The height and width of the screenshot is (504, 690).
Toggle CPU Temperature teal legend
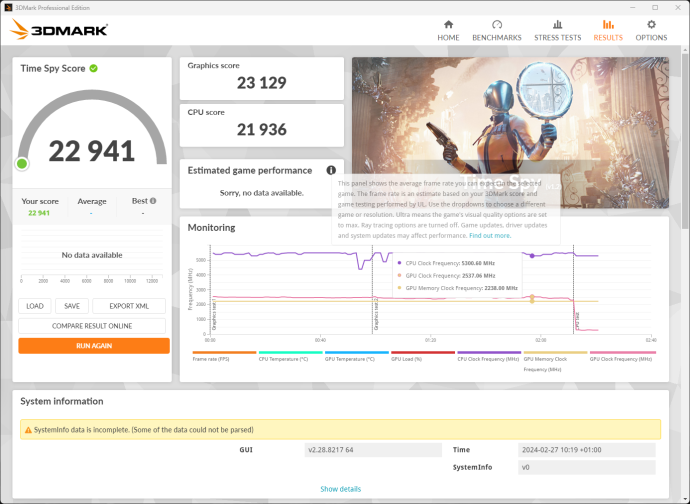(x=290, y=356)
